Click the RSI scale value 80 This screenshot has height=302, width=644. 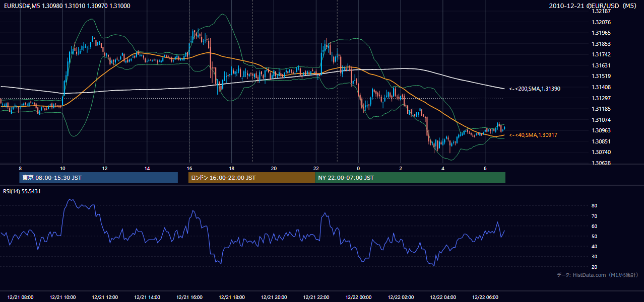595,206
